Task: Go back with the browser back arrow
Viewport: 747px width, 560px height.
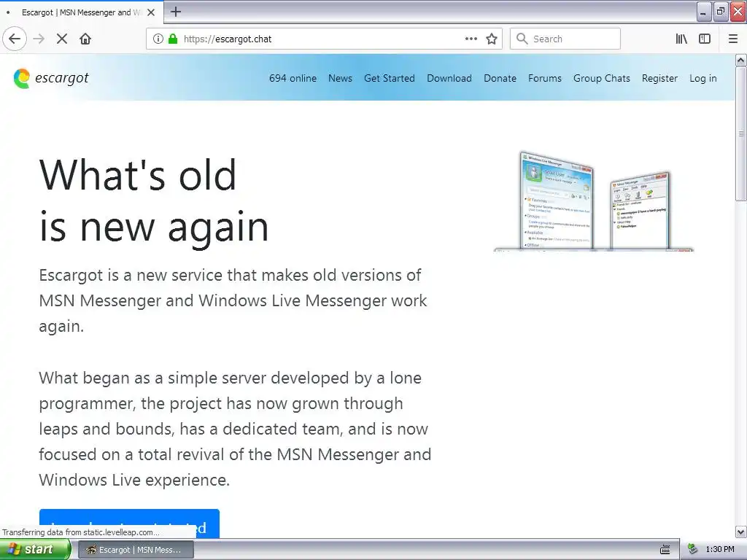Action: point(15,39)
